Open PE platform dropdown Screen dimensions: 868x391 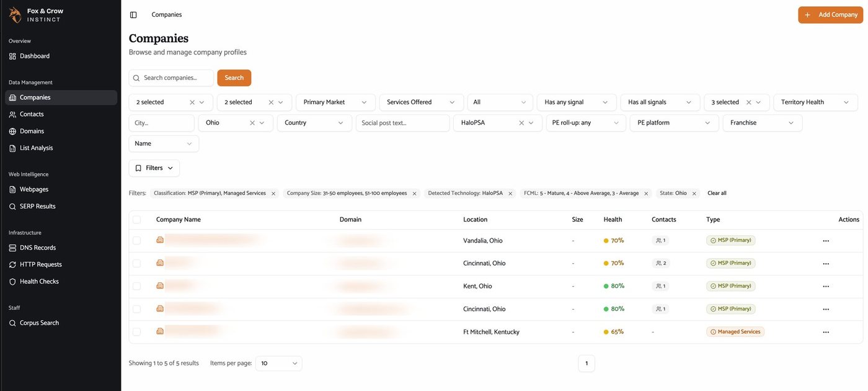675,123
